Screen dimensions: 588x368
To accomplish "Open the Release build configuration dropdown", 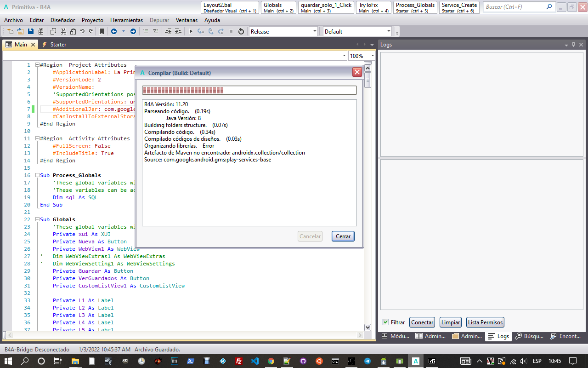I will (x=283, y=31).
